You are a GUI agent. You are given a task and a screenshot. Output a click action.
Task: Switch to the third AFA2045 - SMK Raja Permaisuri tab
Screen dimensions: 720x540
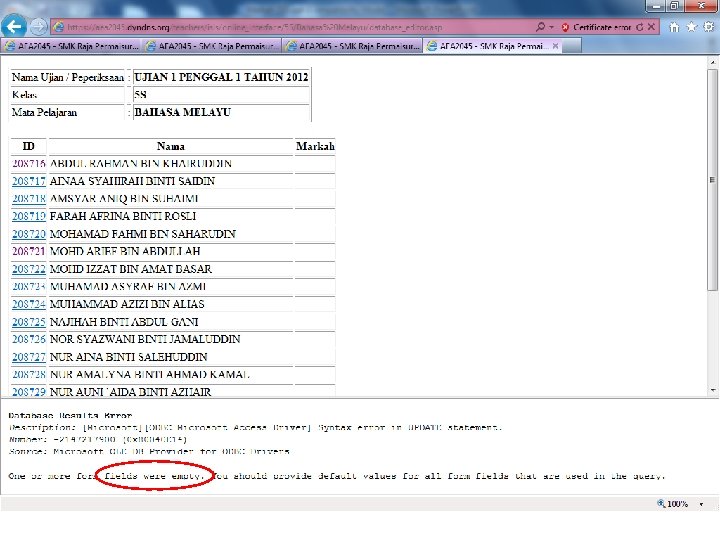(x=352, y=46)
